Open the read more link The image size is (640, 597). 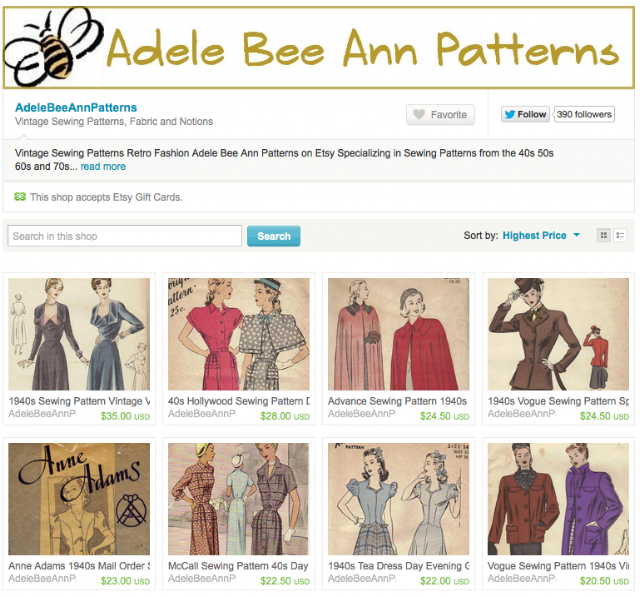[103, 166]
